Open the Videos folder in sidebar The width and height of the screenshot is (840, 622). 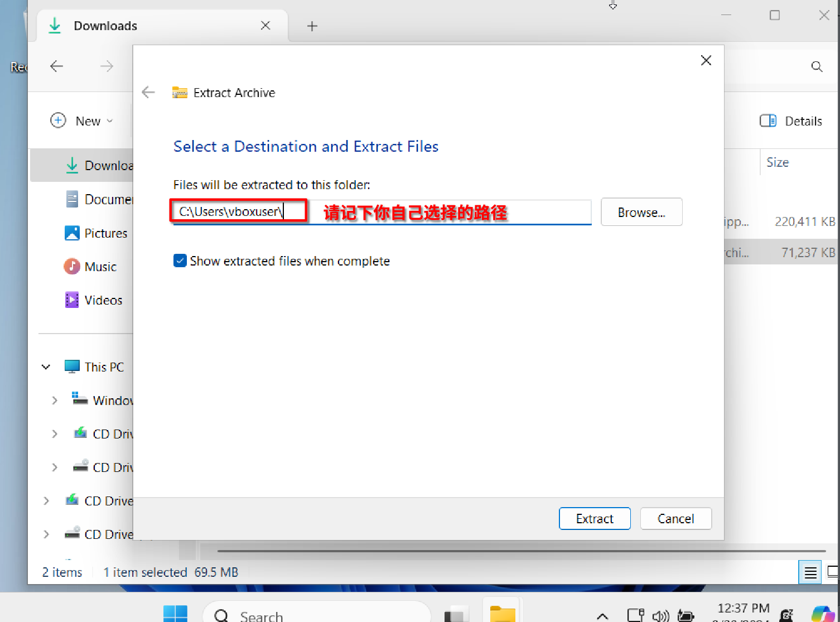tap(103, 300)
